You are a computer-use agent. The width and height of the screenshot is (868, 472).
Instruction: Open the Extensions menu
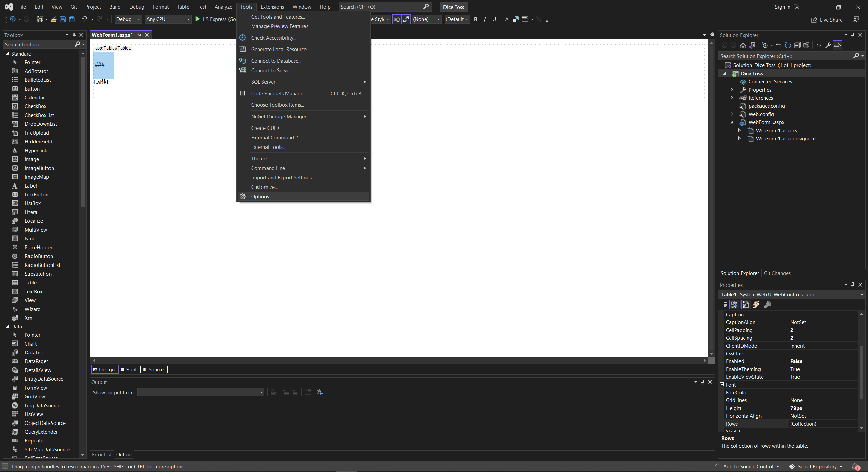coord(272,7)
